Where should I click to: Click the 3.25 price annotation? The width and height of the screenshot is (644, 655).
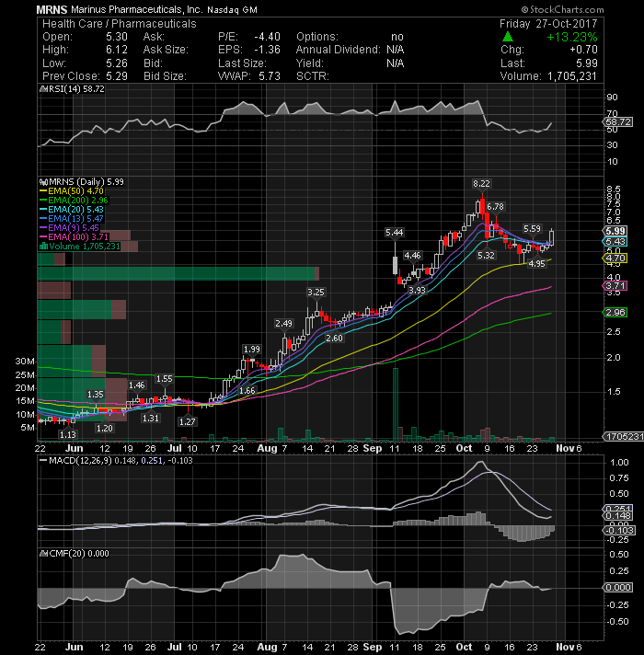(316, 292)
